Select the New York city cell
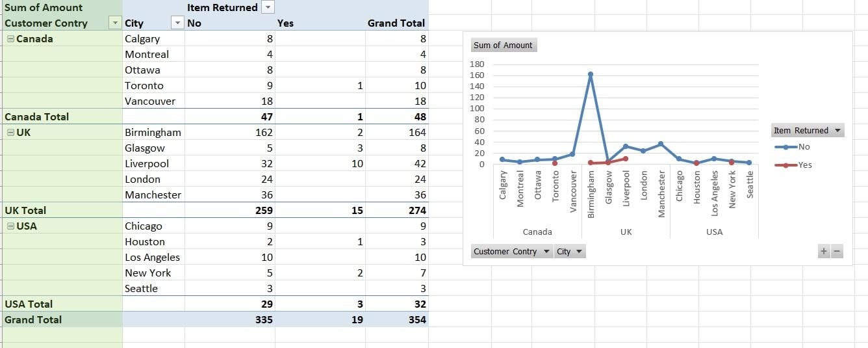Screen dimensions: 868x348 coord(153,273)
